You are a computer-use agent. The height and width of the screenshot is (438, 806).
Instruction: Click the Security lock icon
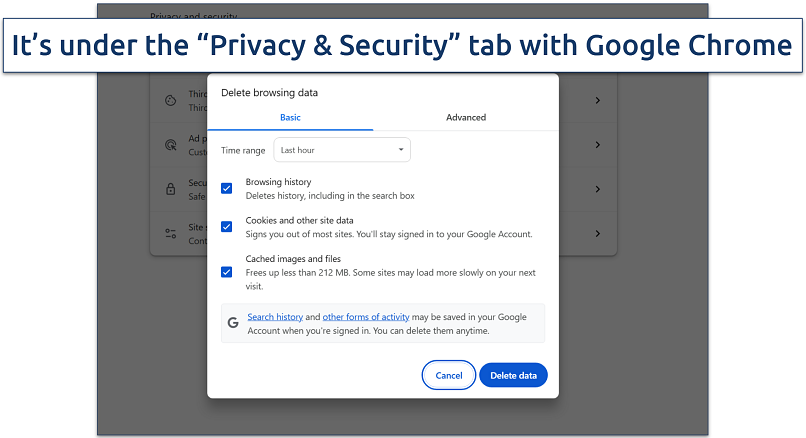170,188
